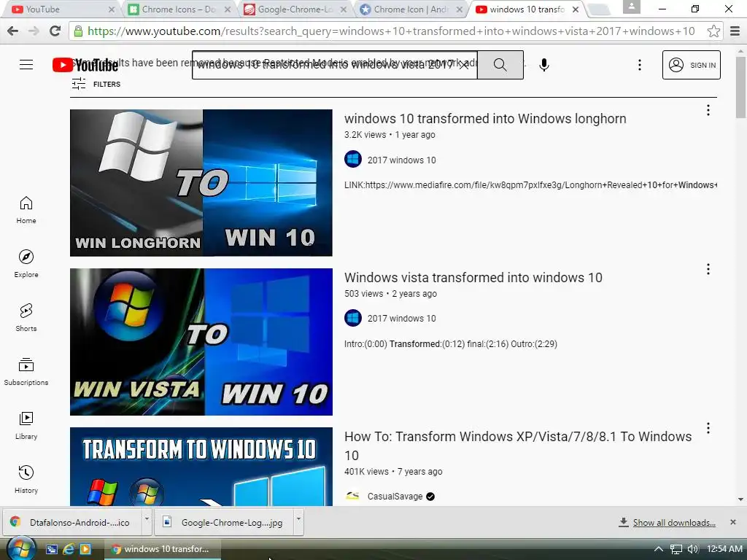Click Win Longhorn to Win 10 thumbnail

tap(201, 183)
